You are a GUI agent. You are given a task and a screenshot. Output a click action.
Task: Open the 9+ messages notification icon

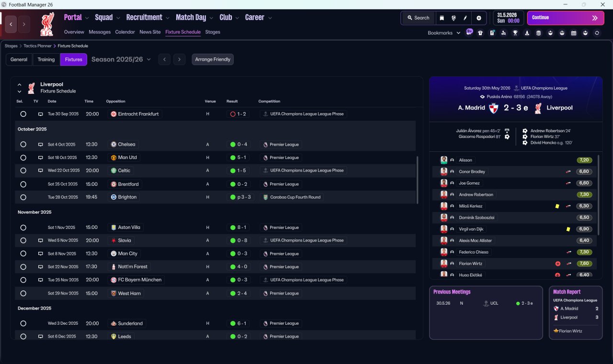coord(469,33)
